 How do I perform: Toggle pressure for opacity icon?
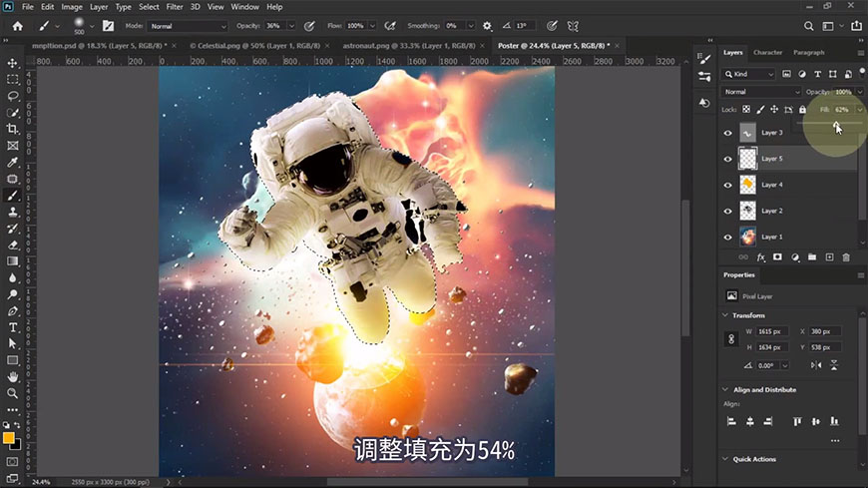[309, 26]
